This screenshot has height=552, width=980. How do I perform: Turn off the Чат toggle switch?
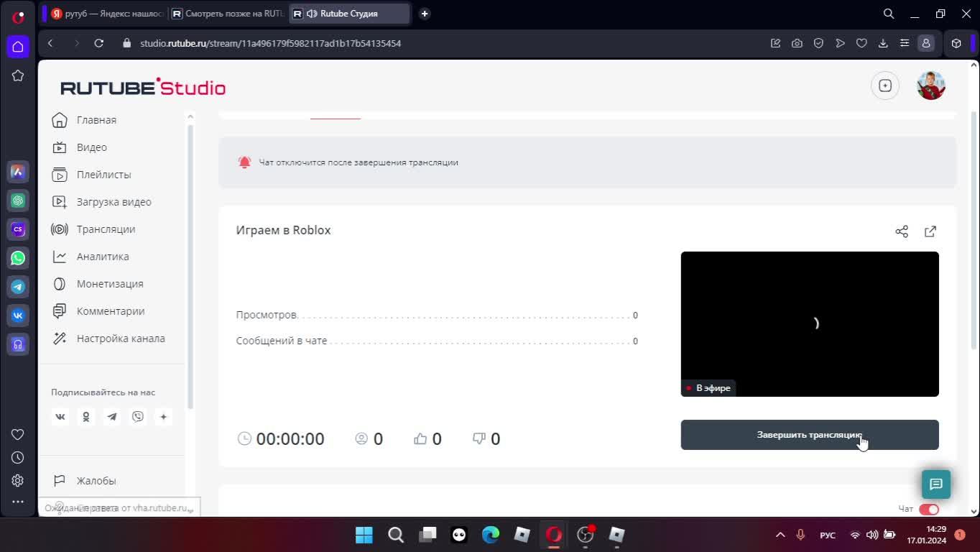point(929,509)
